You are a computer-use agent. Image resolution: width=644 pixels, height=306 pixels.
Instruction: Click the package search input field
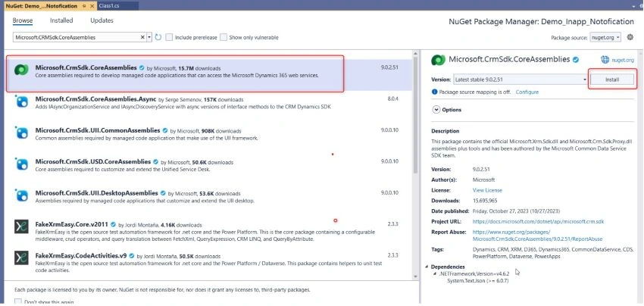(x=77, y=37)
